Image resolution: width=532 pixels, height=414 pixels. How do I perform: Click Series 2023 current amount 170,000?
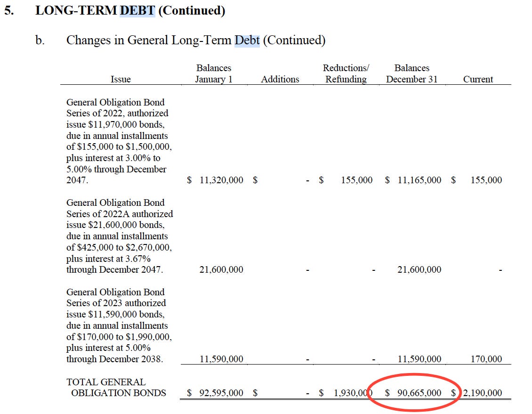[x=486, y=359]
